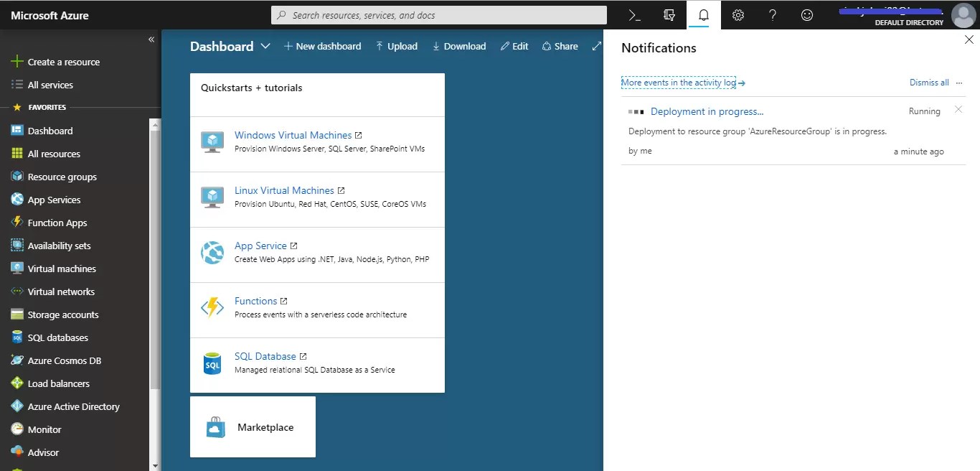This screenshot has height=471, width=980.
Task: Click the Windows VM monitor tile icon
Action: tap(212, 142)
